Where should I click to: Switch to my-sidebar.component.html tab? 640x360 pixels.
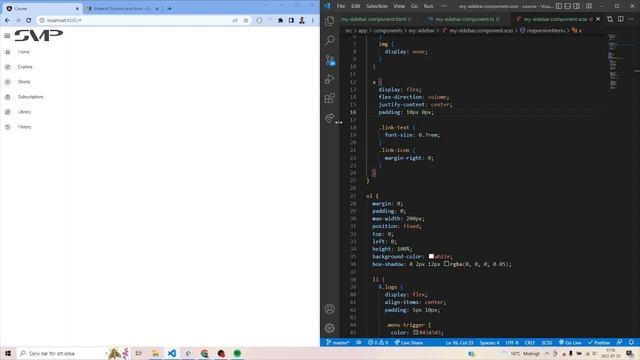[x=376, y=19]
